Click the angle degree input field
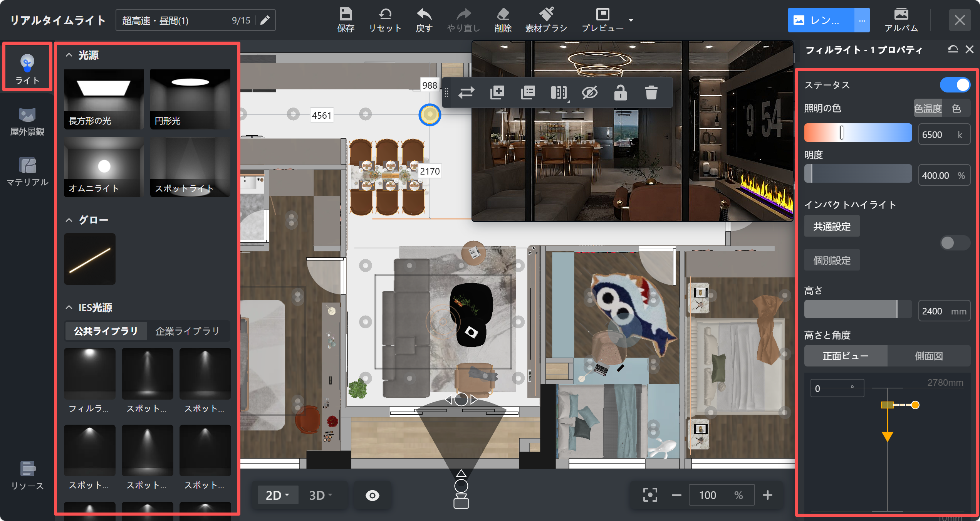980x521 pixels. (x=837, y=388)
